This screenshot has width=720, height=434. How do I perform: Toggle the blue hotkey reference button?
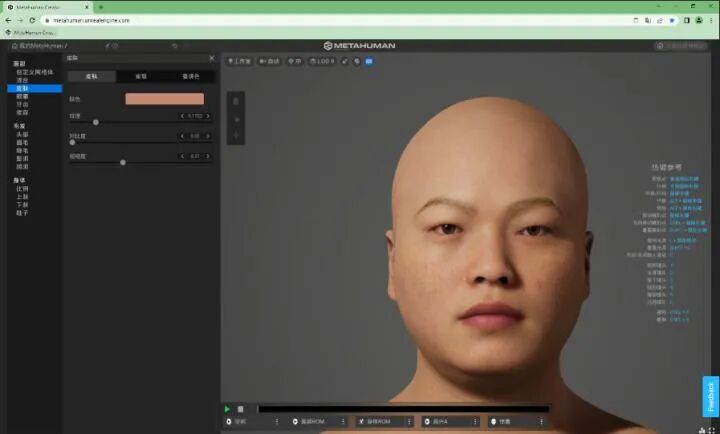369,61
